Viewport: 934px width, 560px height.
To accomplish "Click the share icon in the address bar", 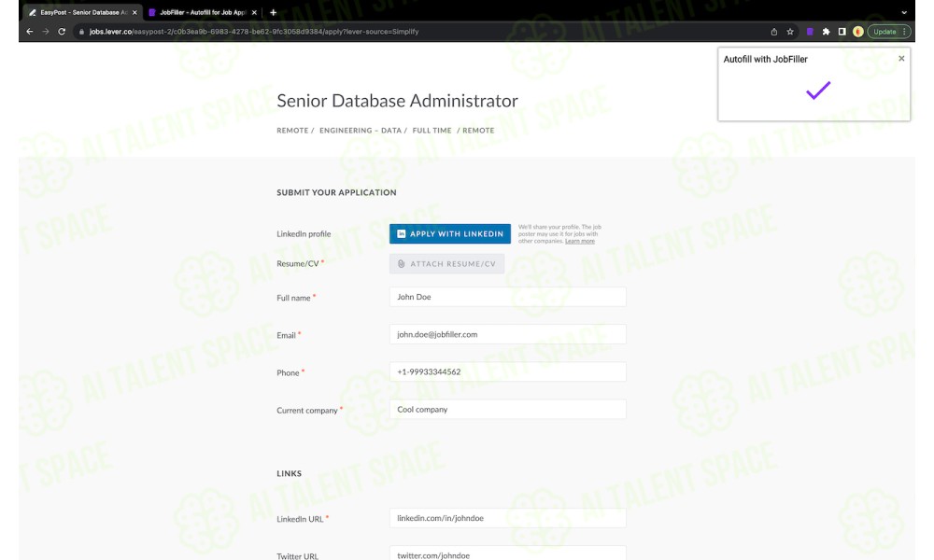I will click(x=773, y=32).
